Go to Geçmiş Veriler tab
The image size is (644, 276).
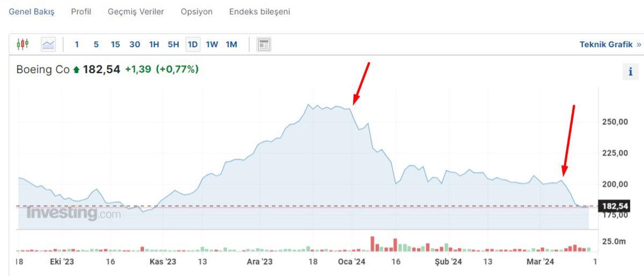point(136,11)
